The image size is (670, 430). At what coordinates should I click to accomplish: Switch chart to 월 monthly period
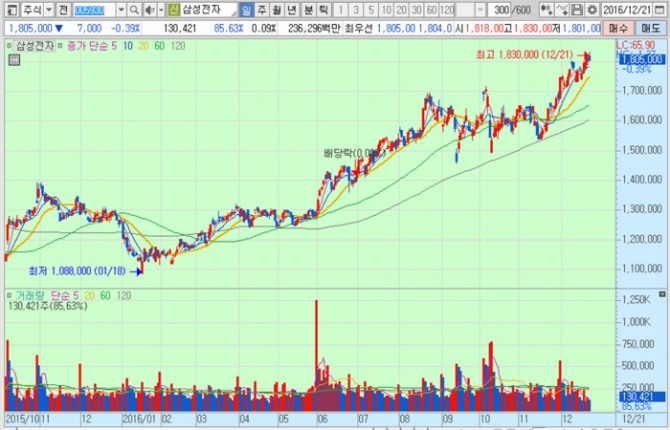(276, 9)
